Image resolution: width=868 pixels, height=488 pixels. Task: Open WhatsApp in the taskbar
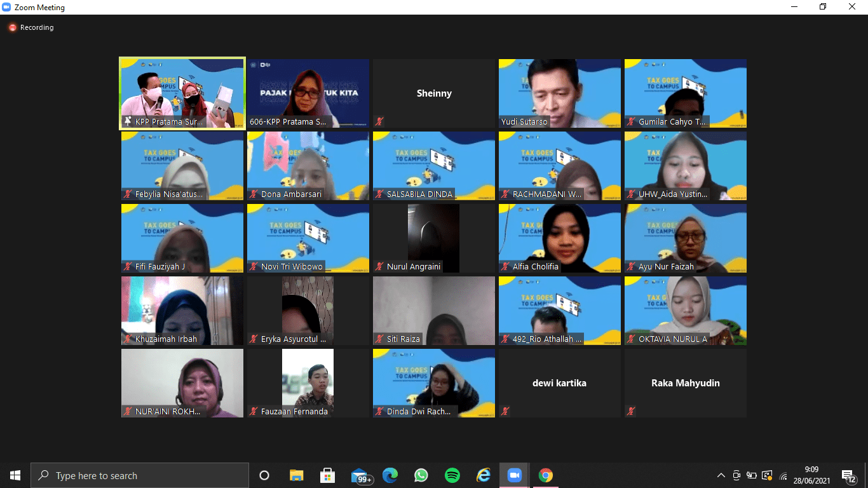click(421, 475)
